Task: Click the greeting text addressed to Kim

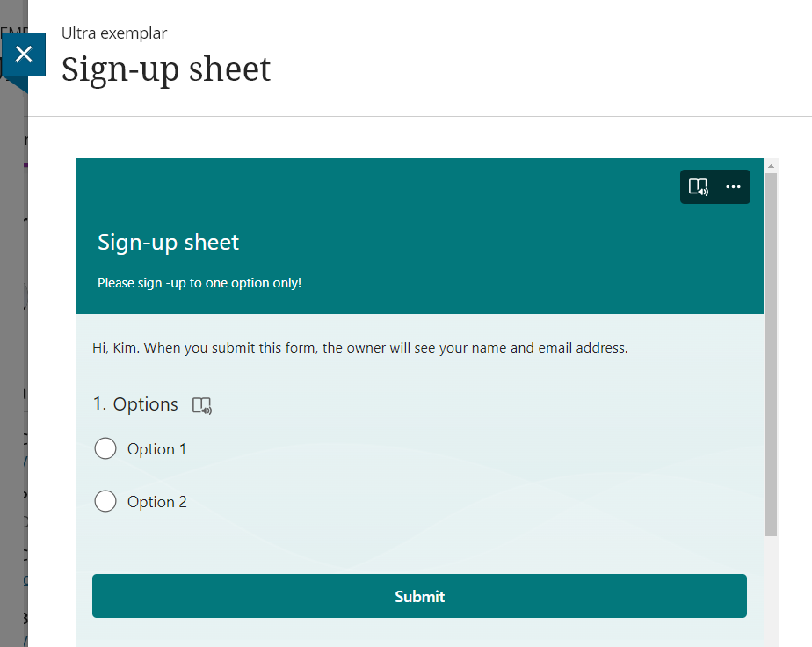Action: [x=360, y=347]
